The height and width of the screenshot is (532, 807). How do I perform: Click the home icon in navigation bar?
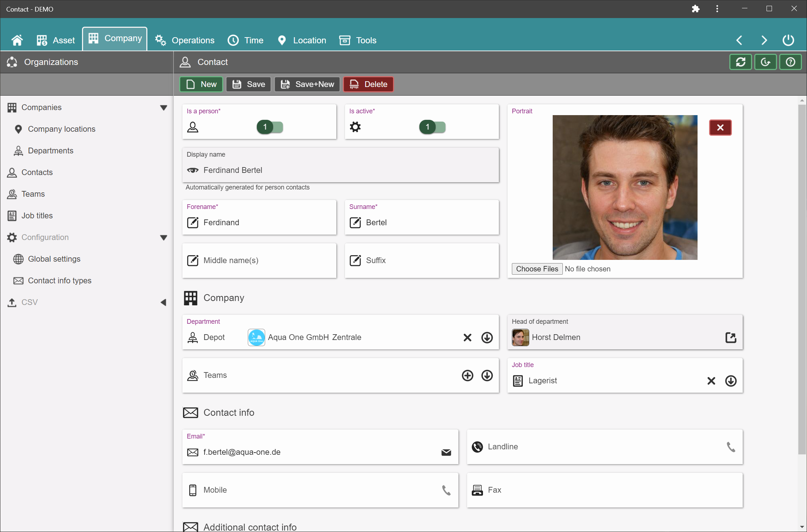(x=17, y=40)
